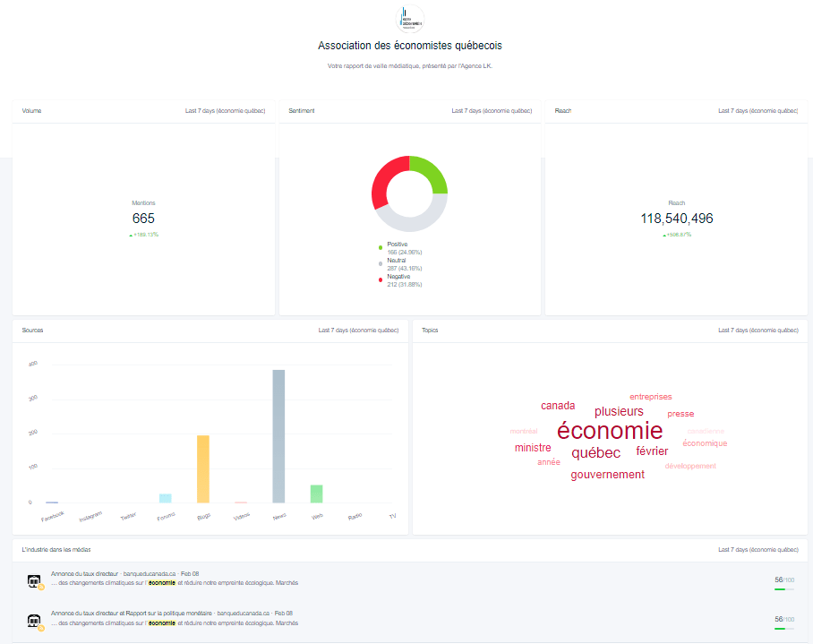813x644 pixels.
Task: Click the green Positive legend dot
Action: [380, 247]
